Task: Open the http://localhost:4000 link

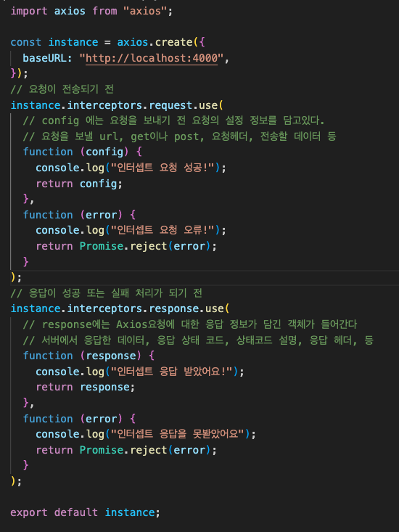Action: (152, 58)
